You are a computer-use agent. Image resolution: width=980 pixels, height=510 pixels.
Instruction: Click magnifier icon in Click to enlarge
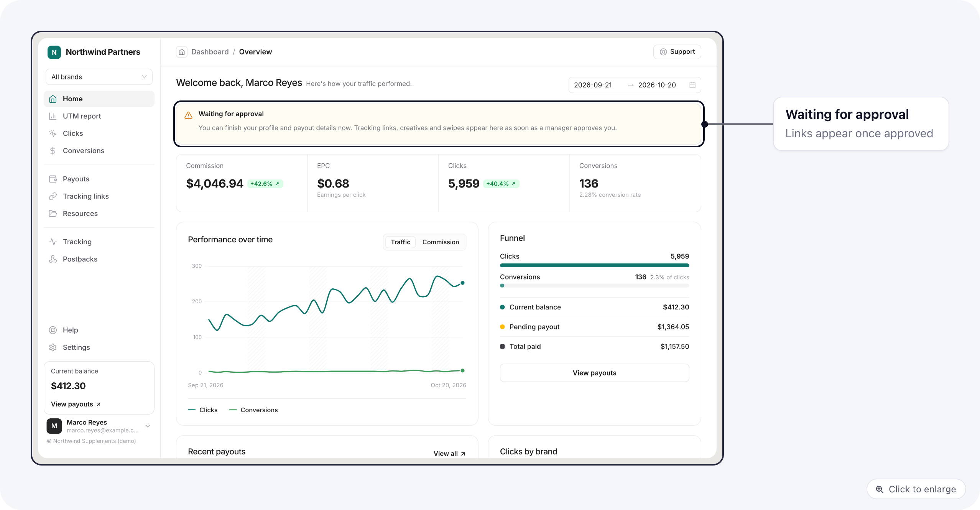click(880, 489)
